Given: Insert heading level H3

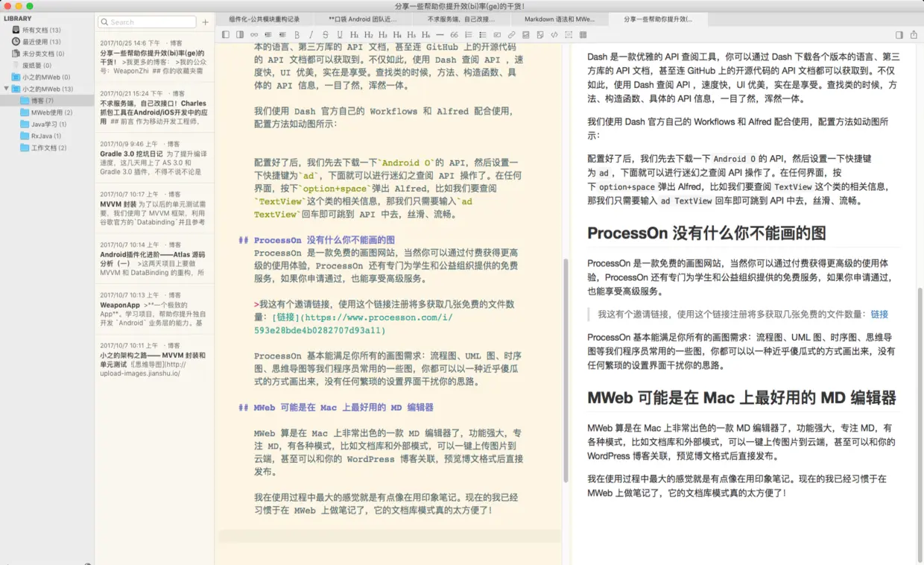Looking at the screenshot, I should pyautogui.click(x=383, y=34).
